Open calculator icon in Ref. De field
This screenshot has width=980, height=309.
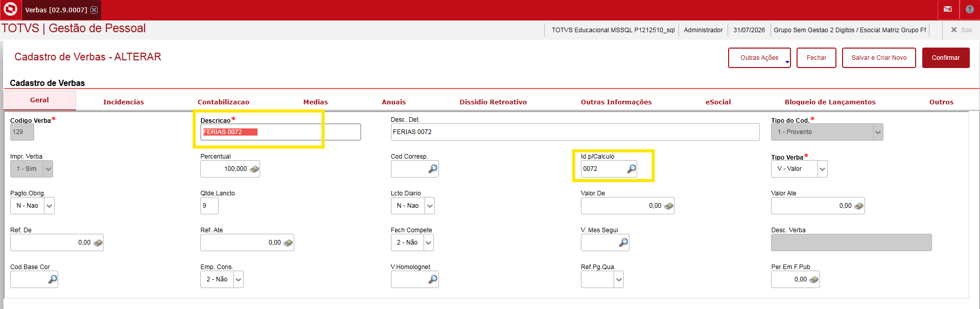click(98, 242)
